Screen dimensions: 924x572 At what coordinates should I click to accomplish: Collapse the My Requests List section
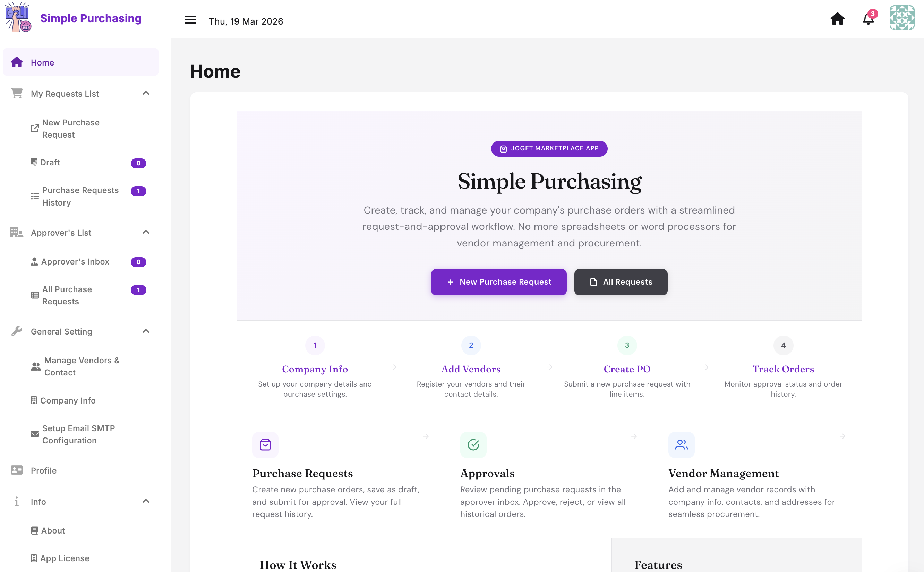[146, 93]
